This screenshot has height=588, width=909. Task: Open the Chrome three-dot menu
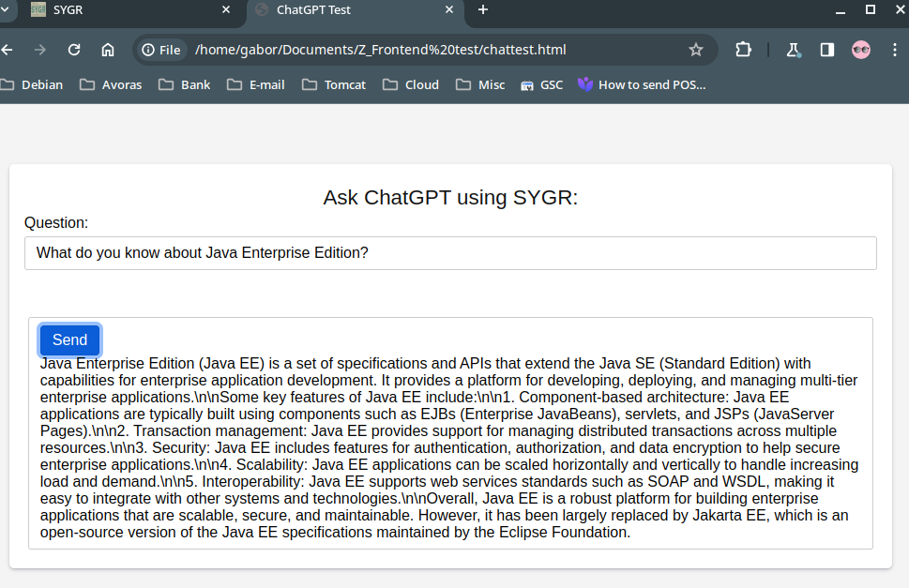[x=895, y=50]
